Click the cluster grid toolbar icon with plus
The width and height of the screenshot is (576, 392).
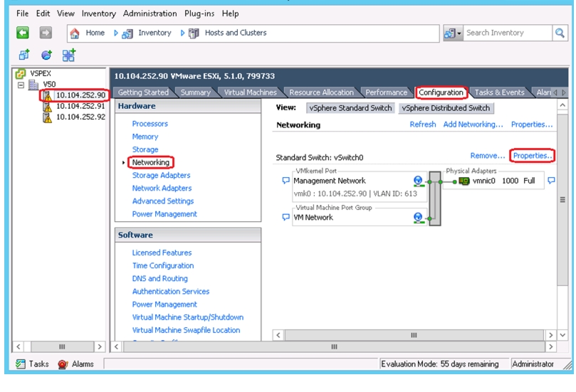tap(68, 55)
